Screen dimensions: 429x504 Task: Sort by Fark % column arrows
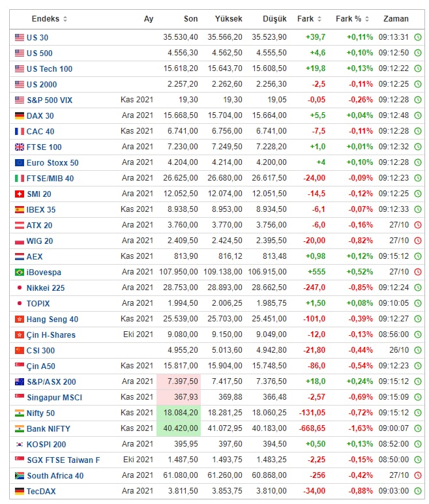point(367,19)
